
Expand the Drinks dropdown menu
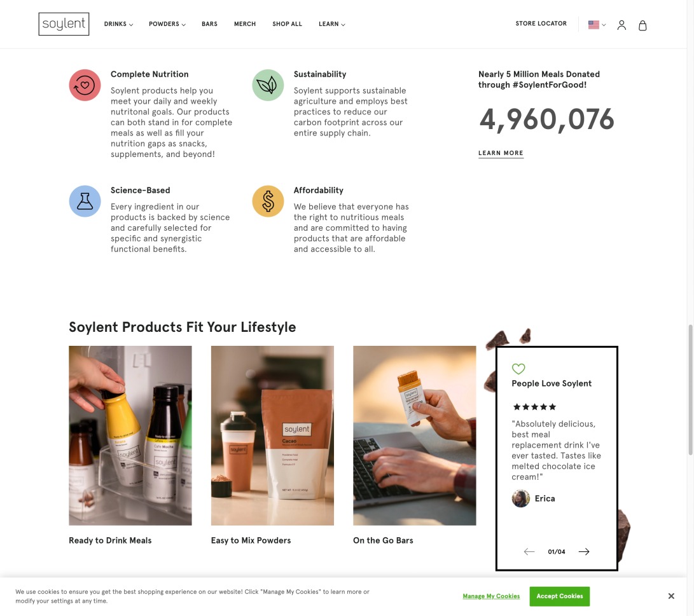tap(118, 24)
